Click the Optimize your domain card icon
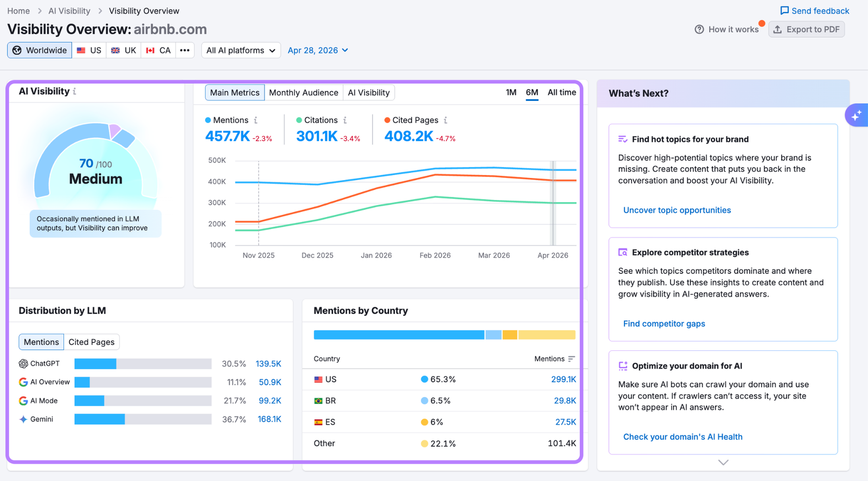This screenshot has height=481, width=868. pos(623,366)
